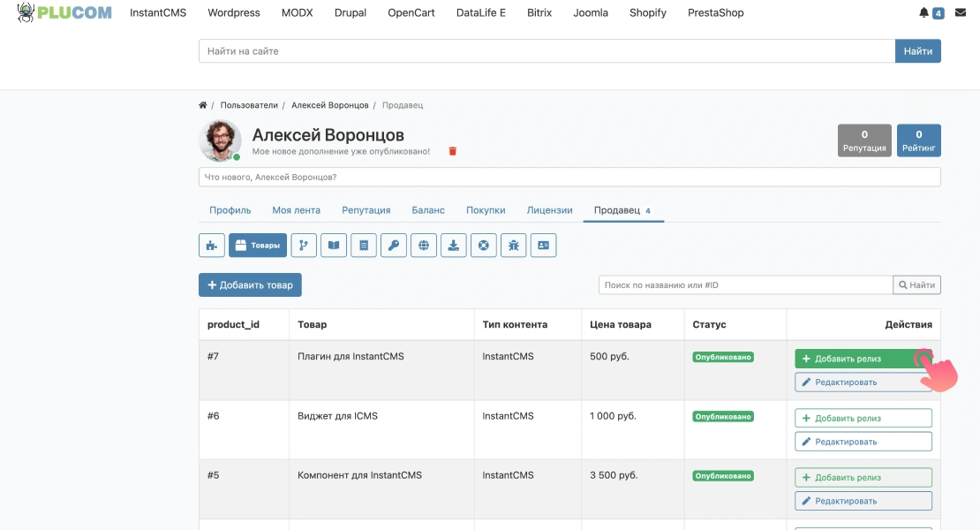The height and width of the screenshot is (530, 980).
Task: Open PrestaShop in the top menu
Action: coord(716,12)
